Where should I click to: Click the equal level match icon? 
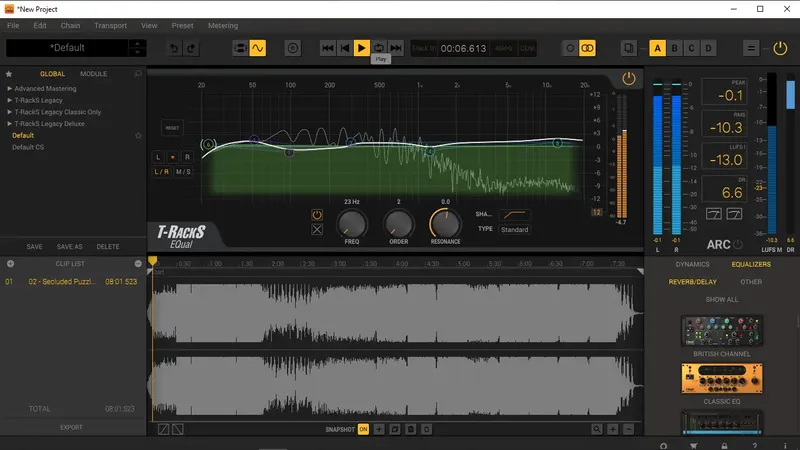coord(751,48)
